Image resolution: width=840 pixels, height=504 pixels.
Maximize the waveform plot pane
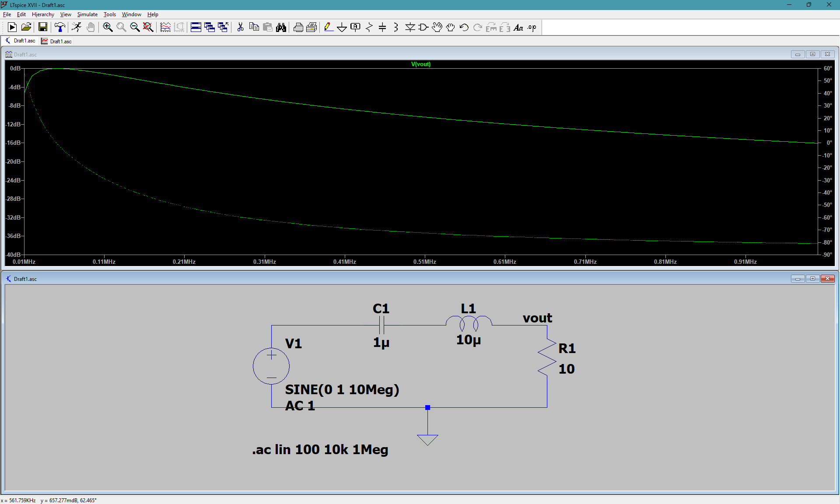tap(813, 54)
